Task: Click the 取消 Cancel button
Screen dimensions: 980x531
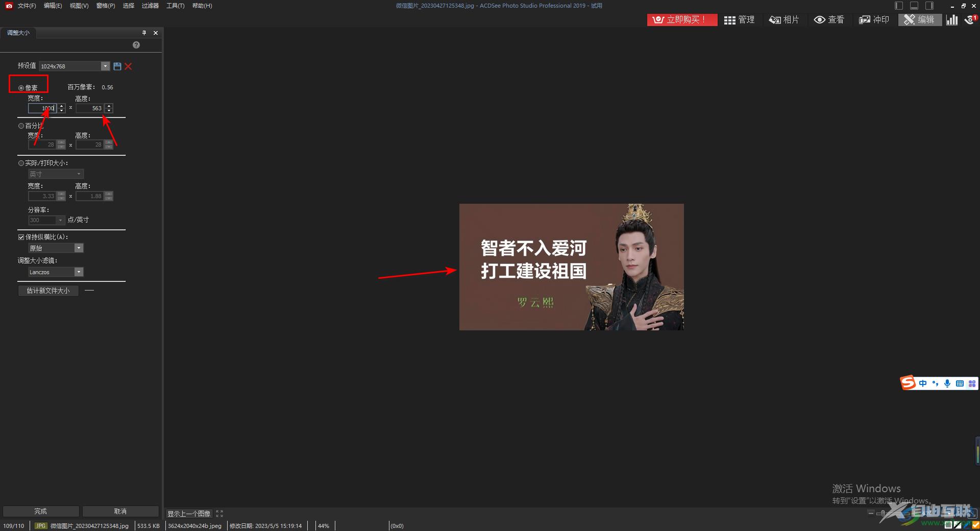Action: click(120, 511)
